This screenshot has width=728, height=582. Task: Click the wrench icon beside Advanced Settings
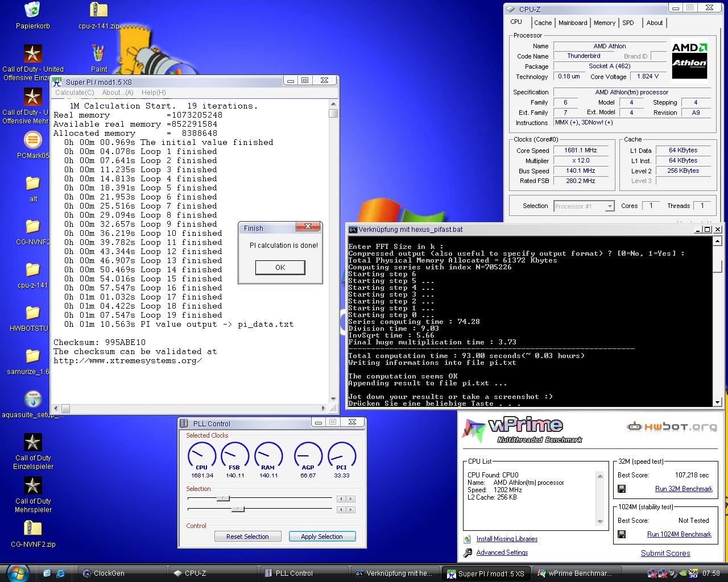pyautogui.click(x=468, y=552)
